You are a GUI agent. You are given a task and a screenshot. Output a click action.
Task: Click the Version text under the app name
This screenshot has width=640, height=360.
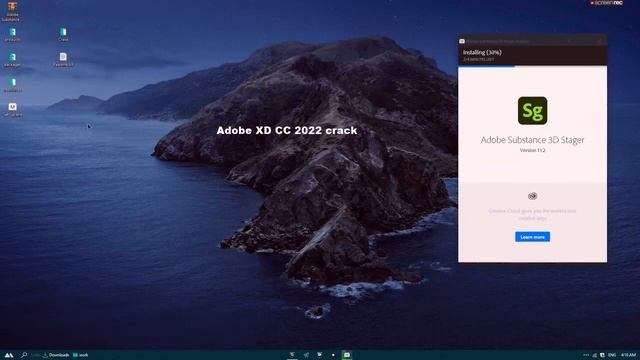click(x=532, y=150)
